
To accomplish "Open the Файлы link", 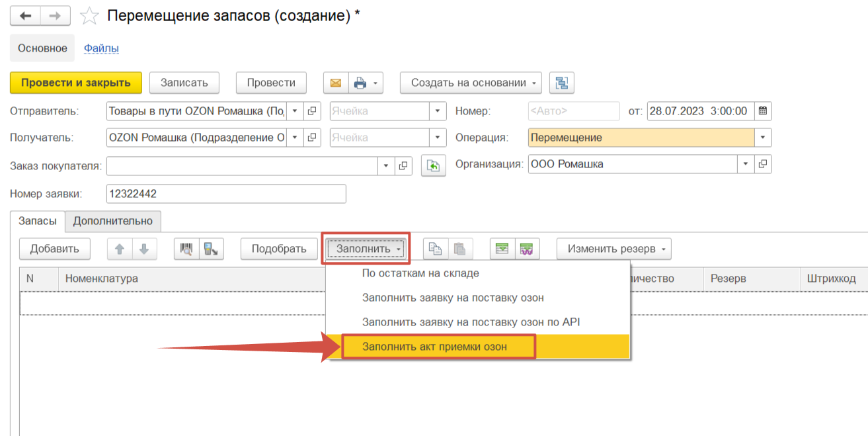I will (101, 48).
